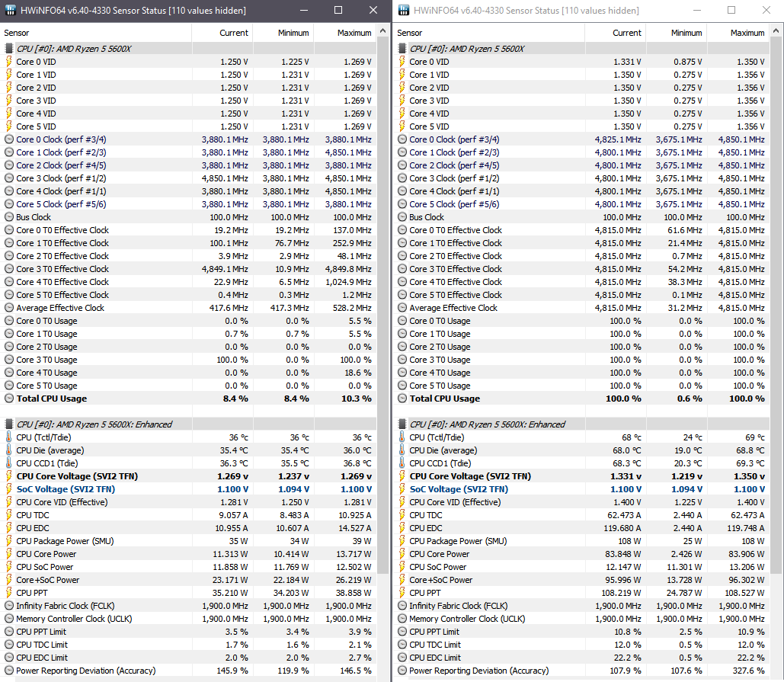
Task: Click the Current column header in left window
Action: click(x=222, y=33)
